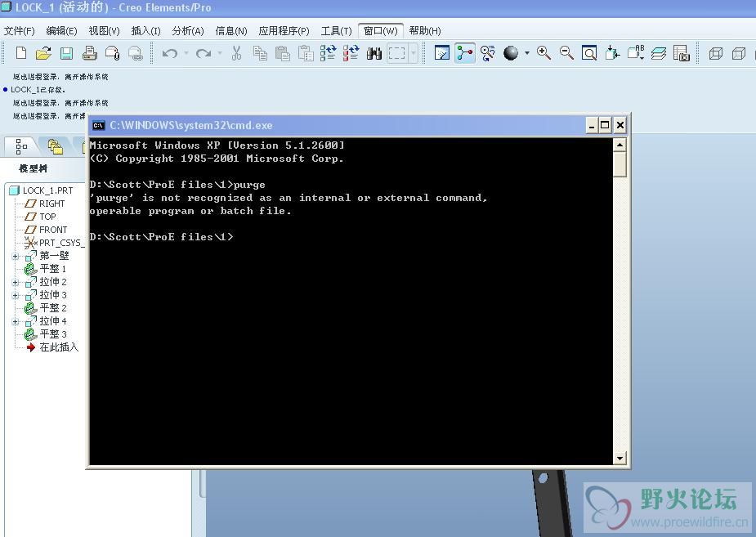Viewport: 756px width, 537px height.
Task: Open the saved view list icon
Action: (x=636, y=52)
